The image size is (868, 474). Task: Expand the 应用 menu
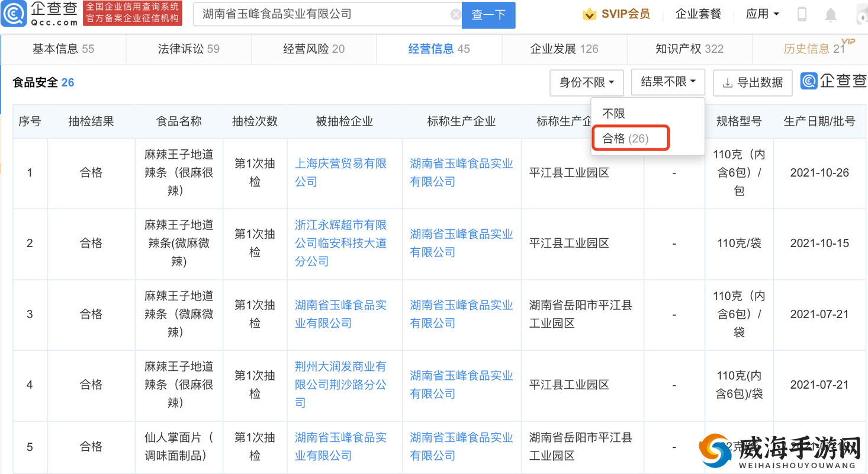[x=762, y=14]
